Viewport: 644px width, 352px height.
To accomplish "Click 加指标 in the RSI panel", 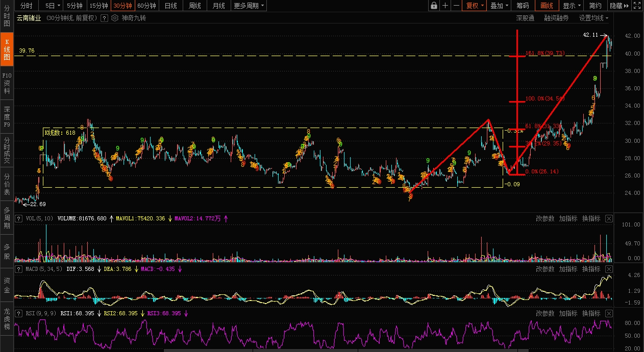I will [568, 313].
